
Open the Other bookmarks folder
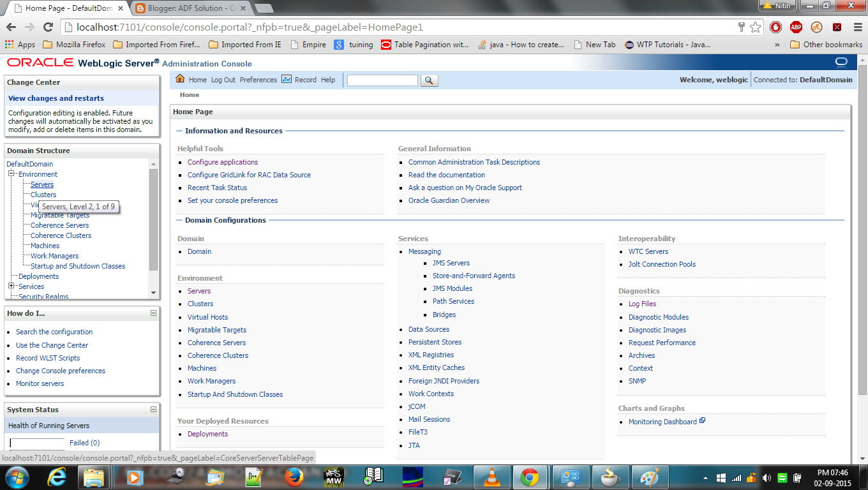[x=826, y=45]
